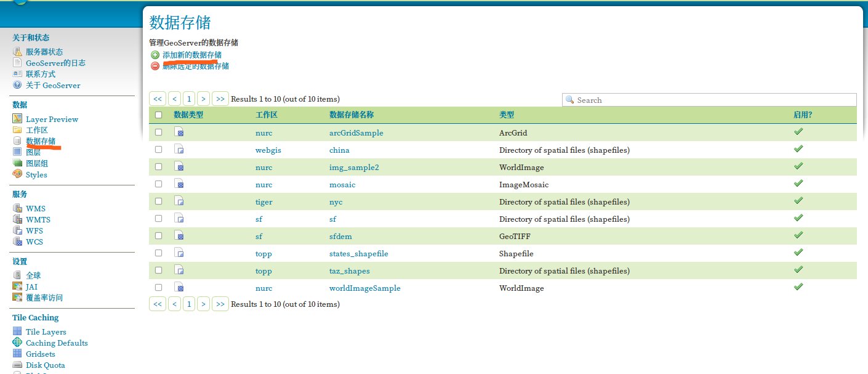
Task: Click the Search input field
Action: click(x=709, y=100)
